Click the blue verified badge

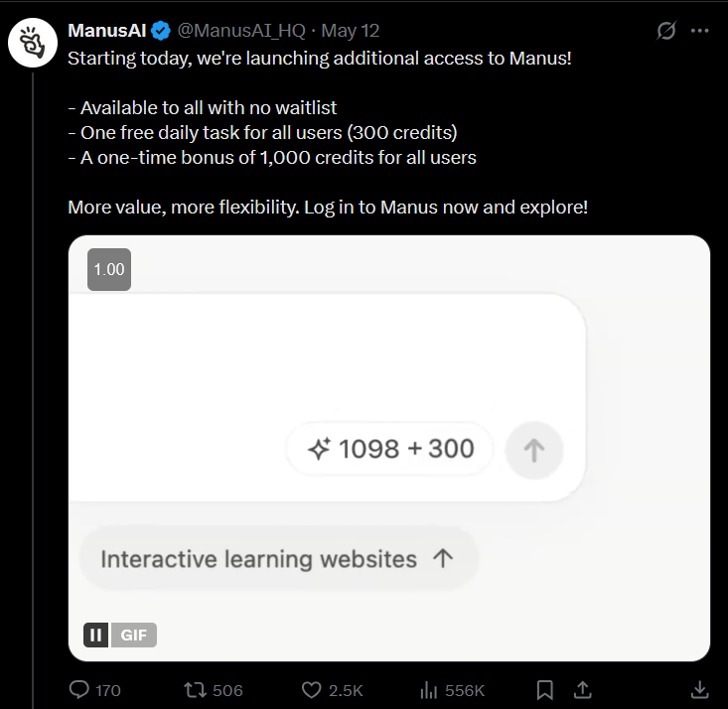tap(161, 31)
